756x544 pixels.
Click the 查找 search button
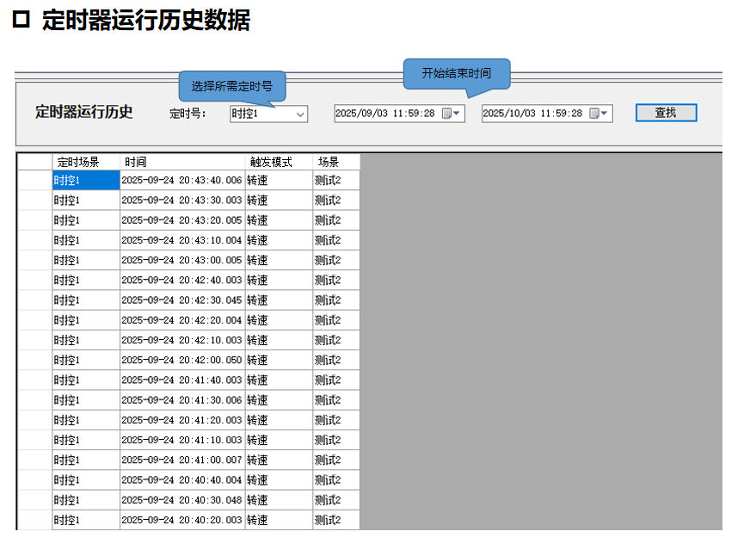pos(666,113)
